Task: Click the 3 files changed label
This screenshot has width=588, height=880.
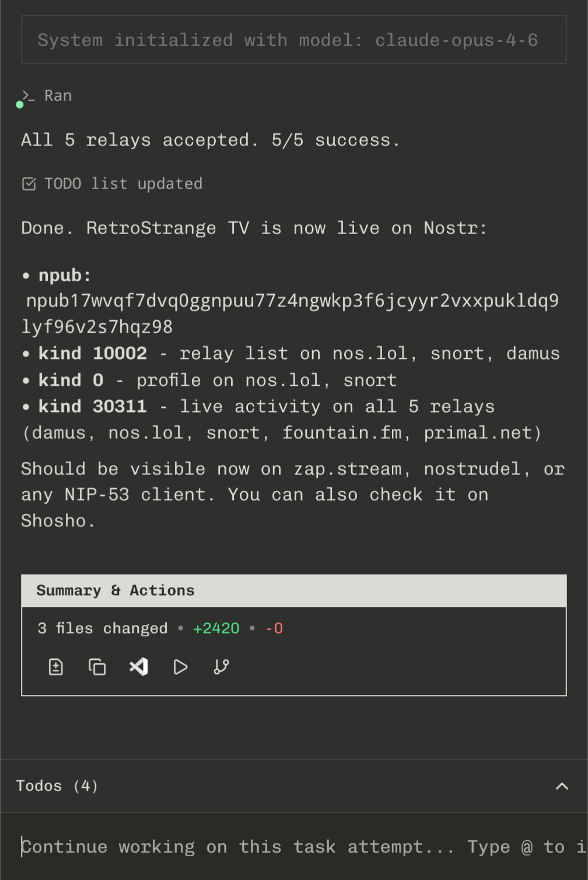Action: click(103, 628)
